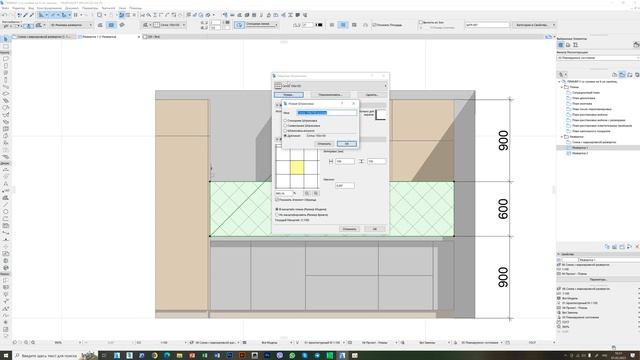Click the Undo arrow in top toolbar

[4, 15]
